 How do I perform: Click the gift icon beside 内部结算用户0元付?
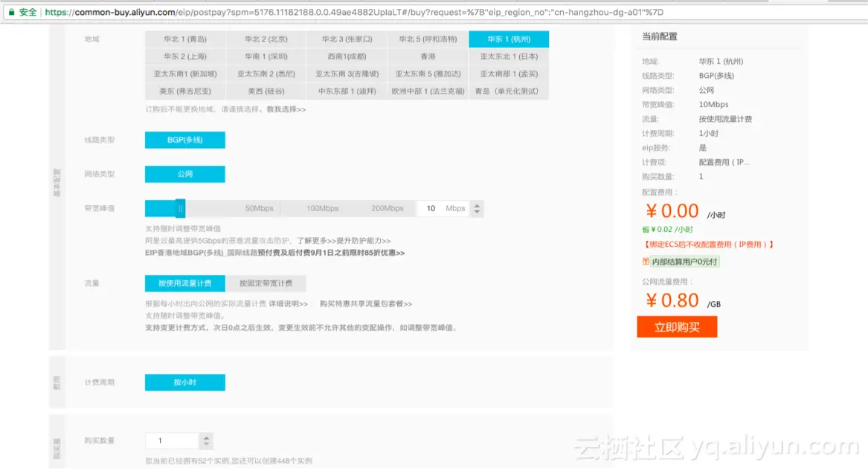pos(646,262)
